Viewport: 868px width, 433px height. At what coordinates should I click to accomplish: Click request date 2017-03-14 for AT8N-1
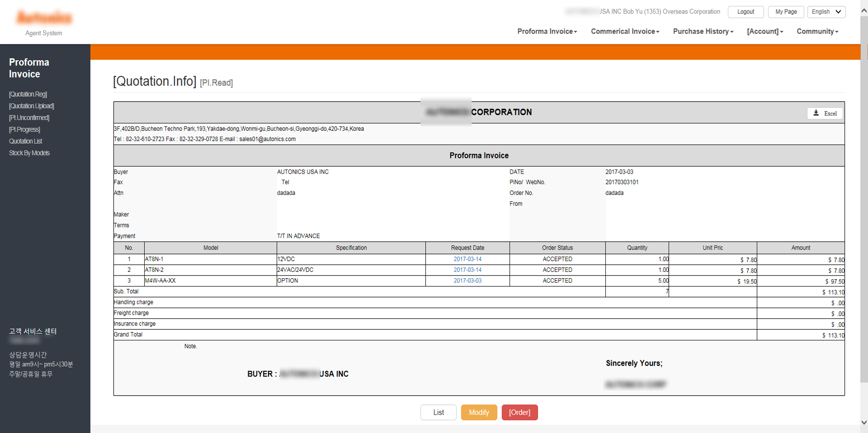pyautogui.click(x=467, y=259)
